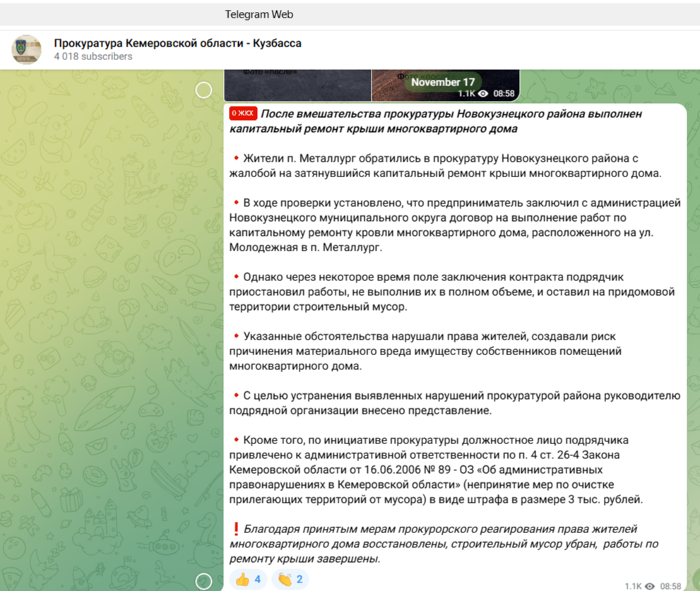The height and width of the screenshot is (591, 700).
Task: Click the 08:58 timestamp of the text post
Action: (x=670, y=586)
